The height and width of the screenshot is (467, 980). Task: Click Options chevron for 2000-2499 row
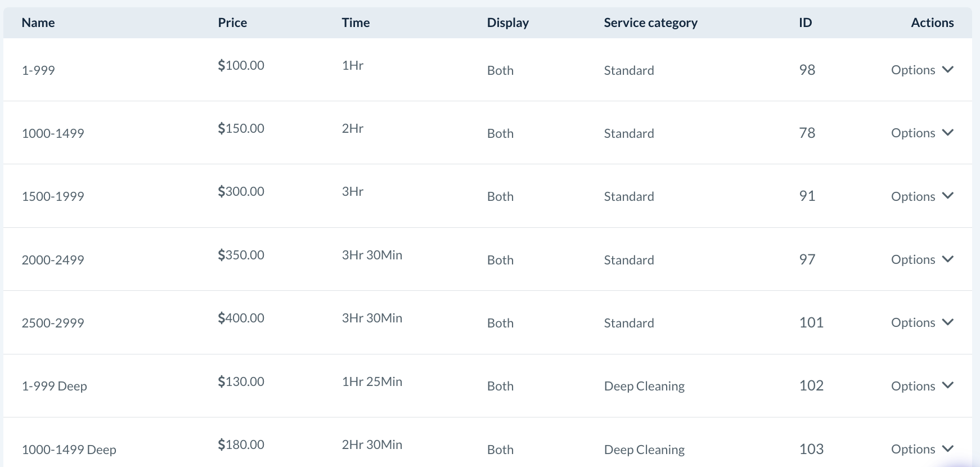tap(947, 259)
